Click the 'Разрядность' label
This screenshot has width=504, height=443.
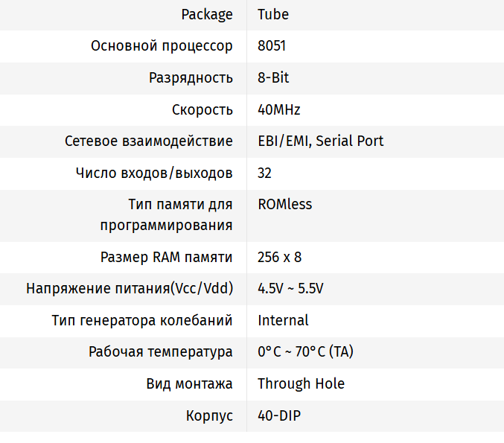[x=191, y=77]
